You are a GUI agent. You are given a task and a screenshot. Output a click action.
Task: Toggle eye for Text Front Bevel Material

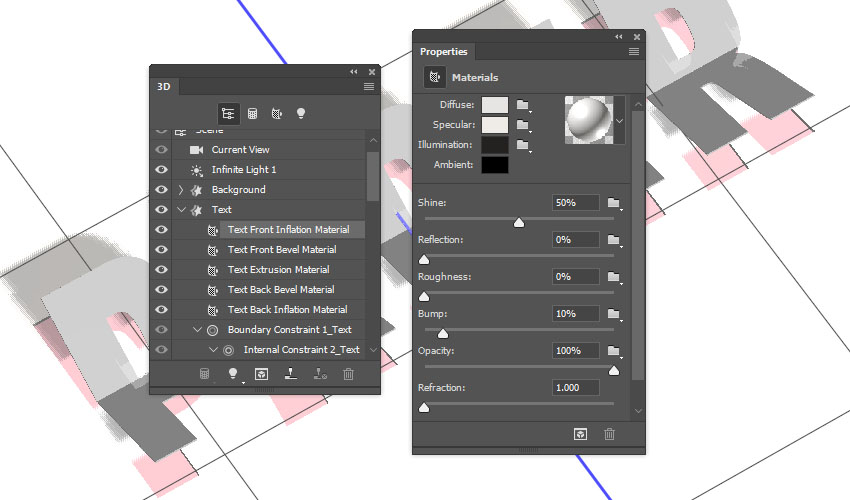click(162, 250)
